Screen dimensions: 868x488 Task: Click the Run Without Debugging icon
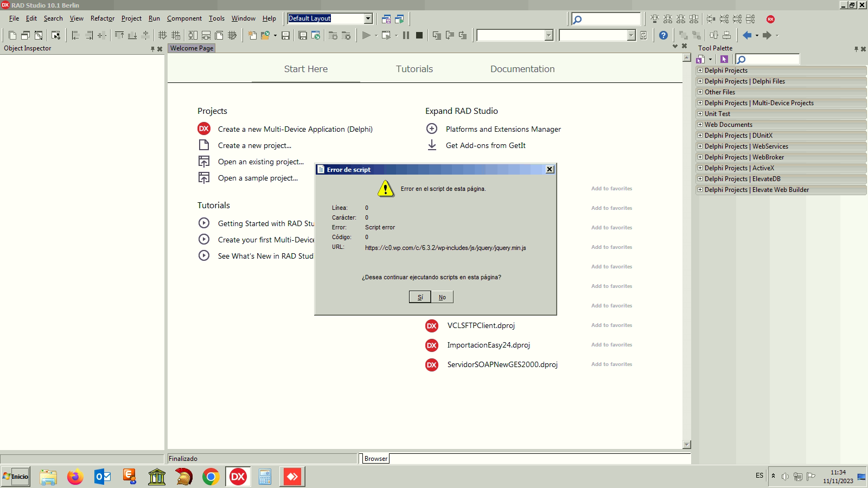[386, 35]
